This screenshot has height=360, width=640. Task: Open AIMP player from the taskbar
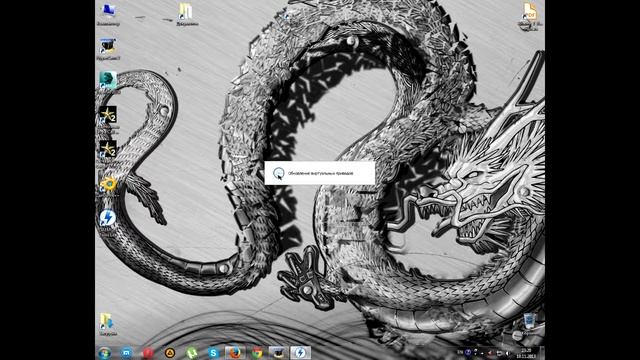pos(170,353)
